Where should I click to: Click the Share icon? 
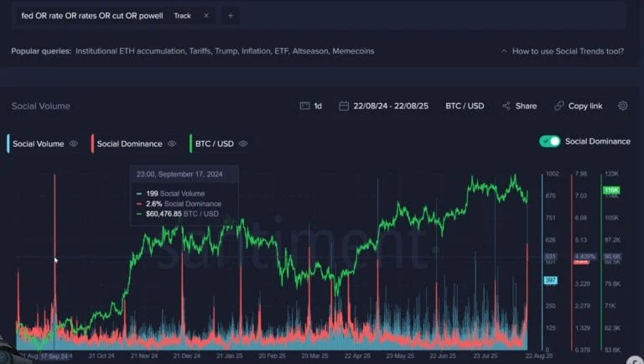[x=506, y=107]
